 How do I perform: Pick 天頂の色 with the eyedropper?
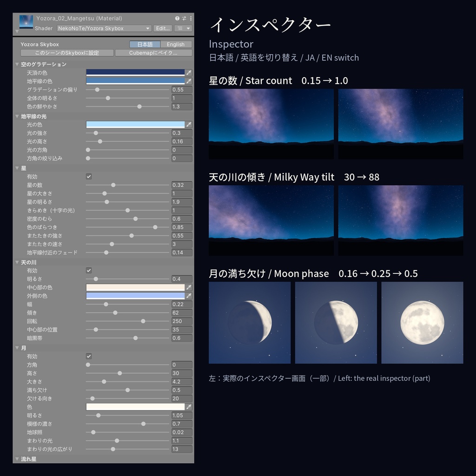(x=189, y=73)
